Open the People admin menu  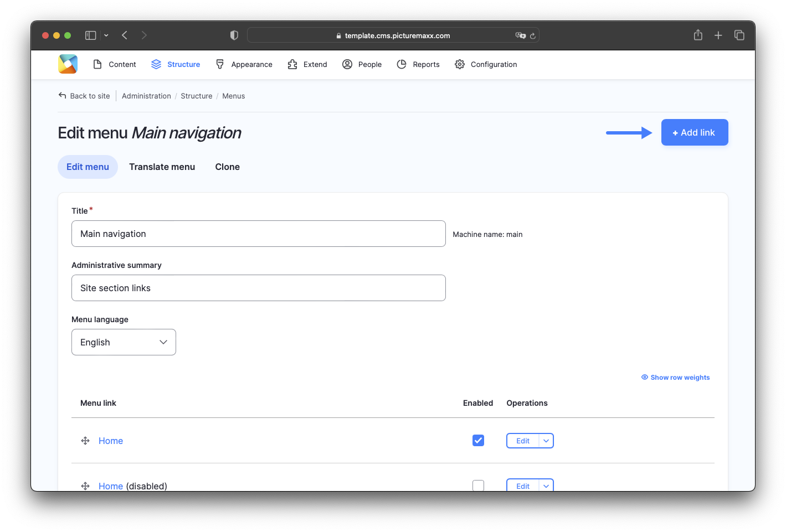click(362, 64)
